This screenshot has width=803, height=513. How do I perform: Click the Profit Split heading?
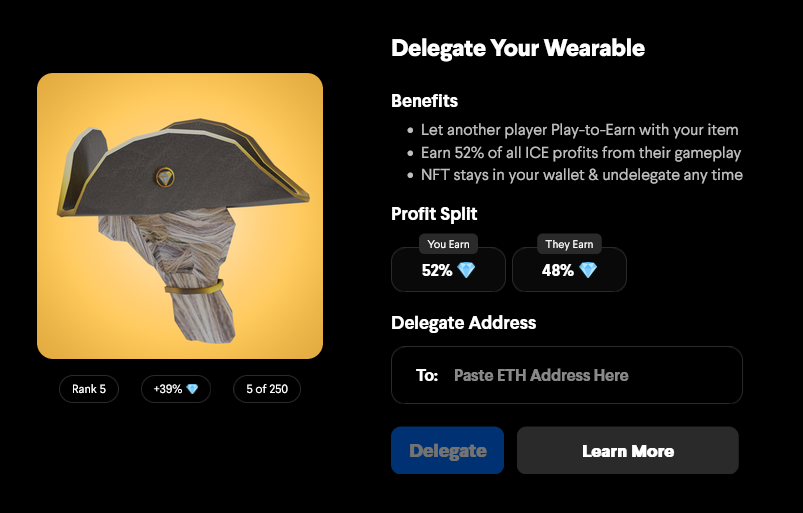[434, 213]
